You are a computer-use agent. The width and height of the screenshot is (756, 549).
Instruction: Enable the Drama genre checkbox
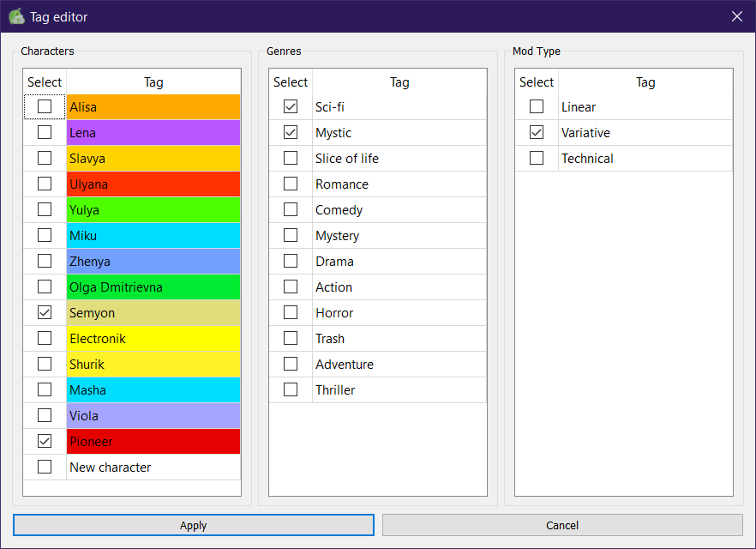[x=291, y=261]
